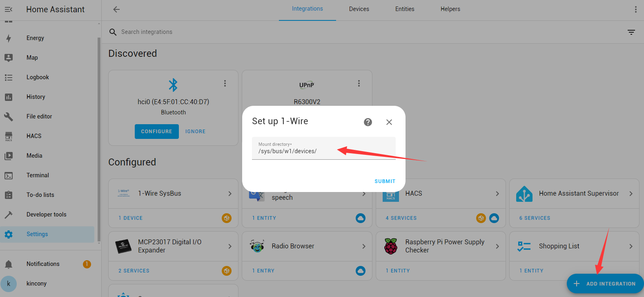Click the ADD INTEGRATION button
This screenshot has width=644, height=297.
click(x=605, y=284)
